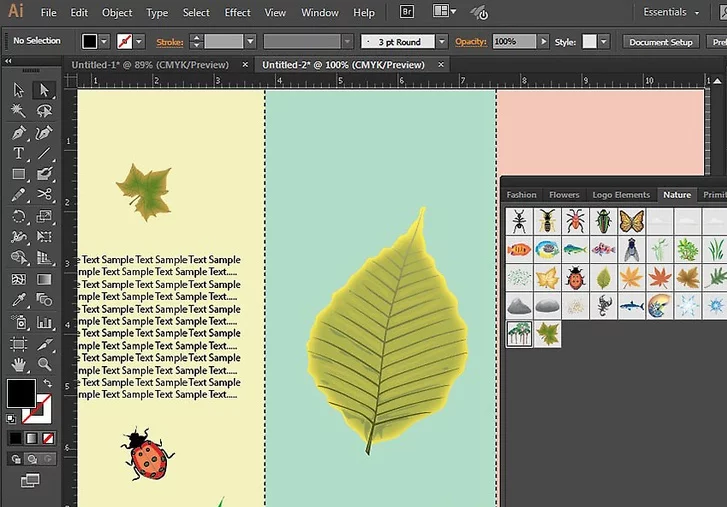
Task: Switch to the Flowers symbol tab
Action: (x=564, y=195)
